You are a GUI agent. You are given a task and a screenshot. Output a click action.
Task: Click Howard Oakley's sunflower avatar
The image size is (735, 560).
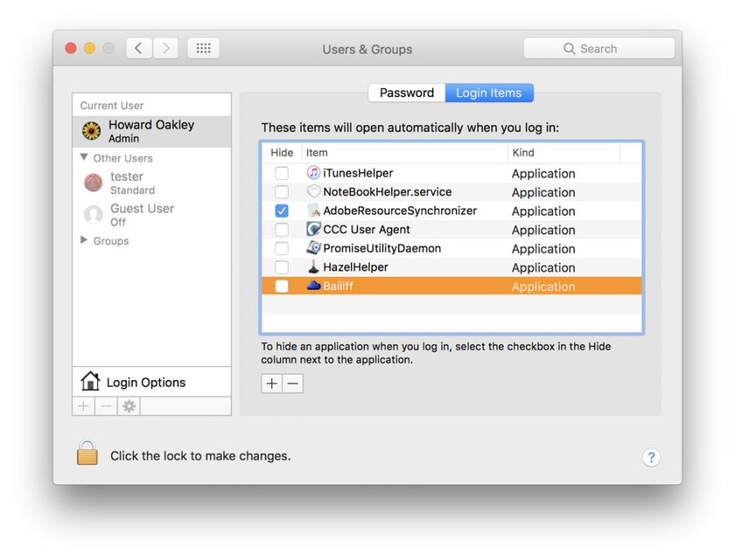coord(92,131)
